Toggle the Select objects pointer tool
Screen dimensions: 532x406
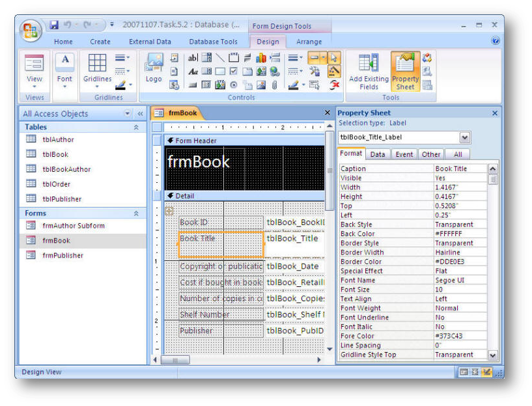coord(333,58)
